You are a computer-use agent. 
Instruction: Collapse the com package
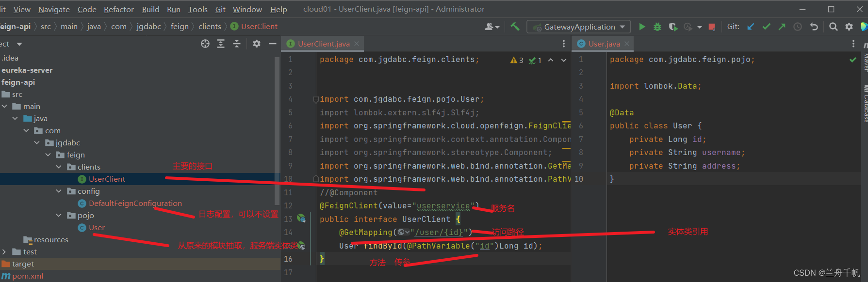tap(26, 130)
